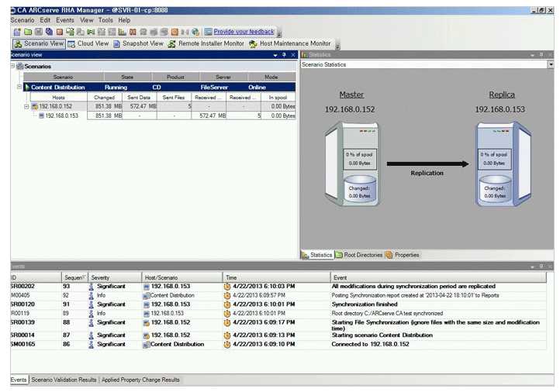Open the Events menu
560x392 pixels.
(x=65, y=20)
